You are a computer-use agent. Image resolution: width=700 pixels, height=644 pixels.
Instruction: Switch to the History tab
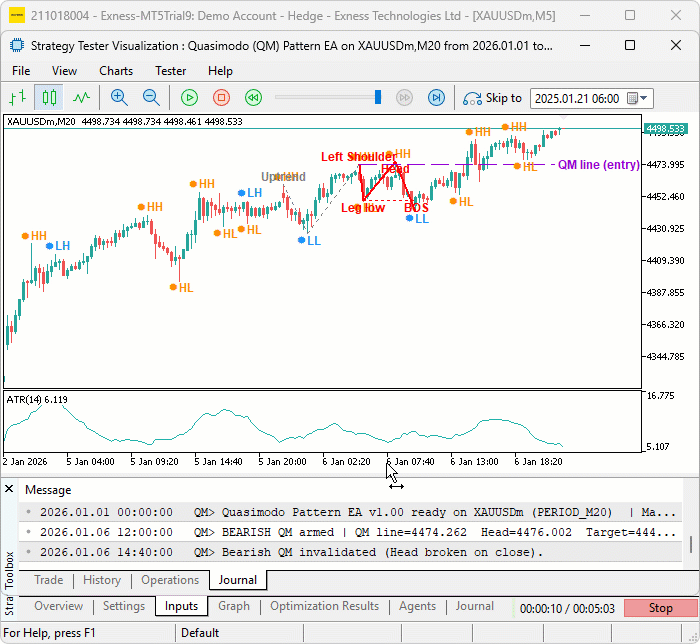tap(102, 580)
